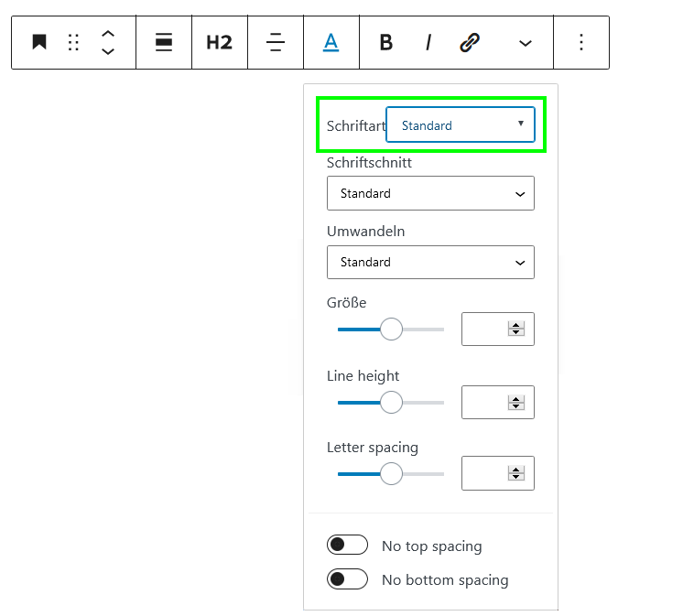Change heading level via H2 button
This screenshot has width=683, height=616.
tap(220, 42)
